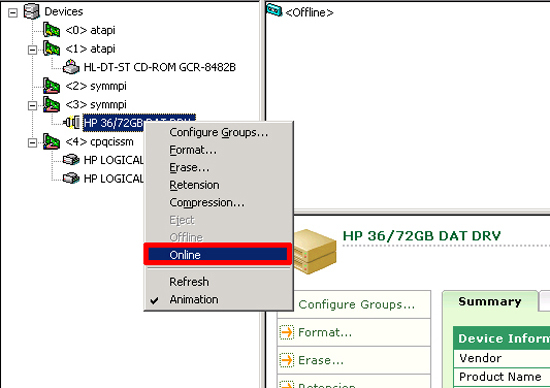550x388 pixels.
Task: Click the first HP LOGICAL disk icon
Action: (71, 160)
